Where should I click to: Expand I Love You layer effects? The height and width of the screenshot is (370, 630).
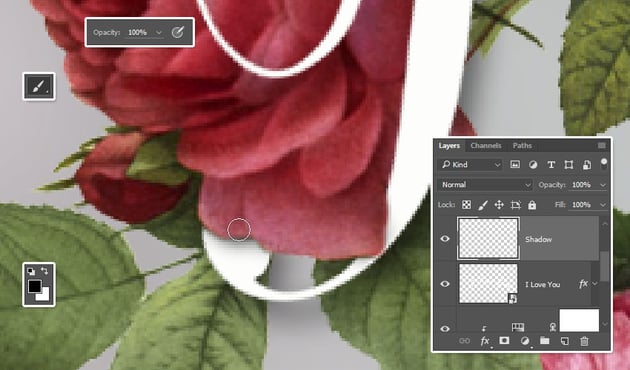(595, 284)
